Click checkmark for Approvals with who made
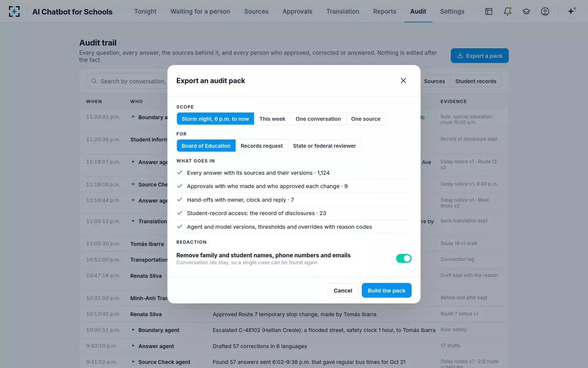588x368 pixels. (180, 186)
